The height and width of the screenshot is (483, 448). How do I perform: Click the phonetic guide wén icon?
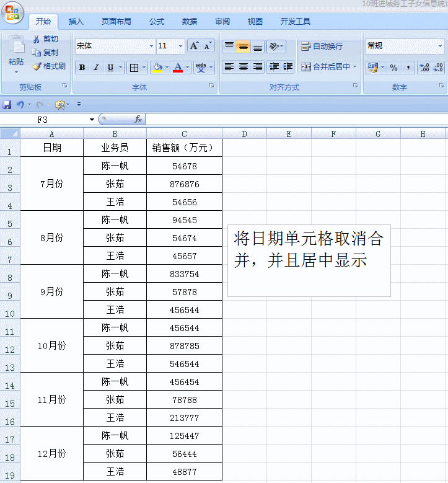201,68
